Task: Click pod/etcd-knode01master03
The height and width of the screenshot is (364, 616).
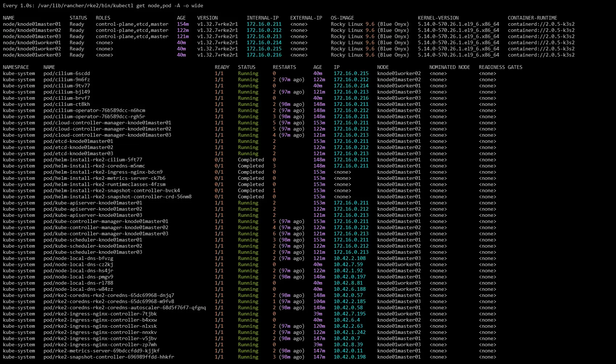Action: point(78,153)
